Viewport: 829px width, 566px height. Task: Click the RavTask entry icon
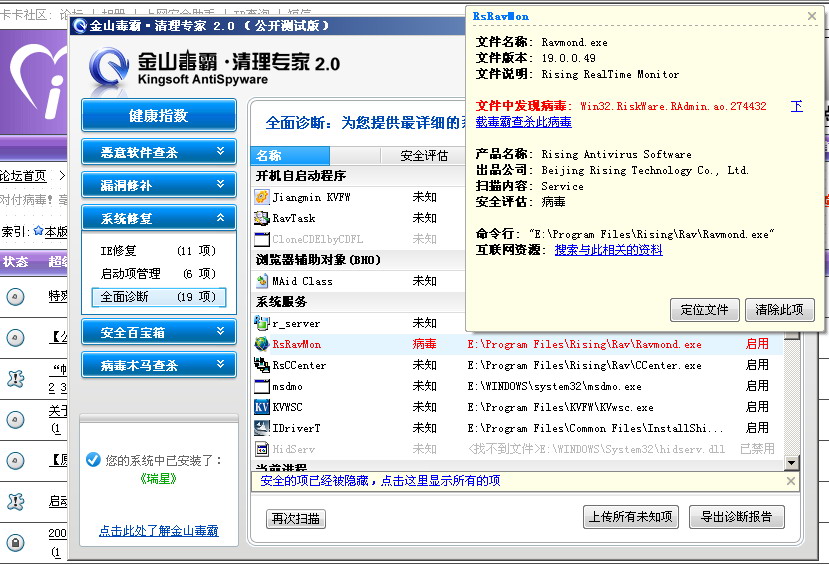pos(262,218)
